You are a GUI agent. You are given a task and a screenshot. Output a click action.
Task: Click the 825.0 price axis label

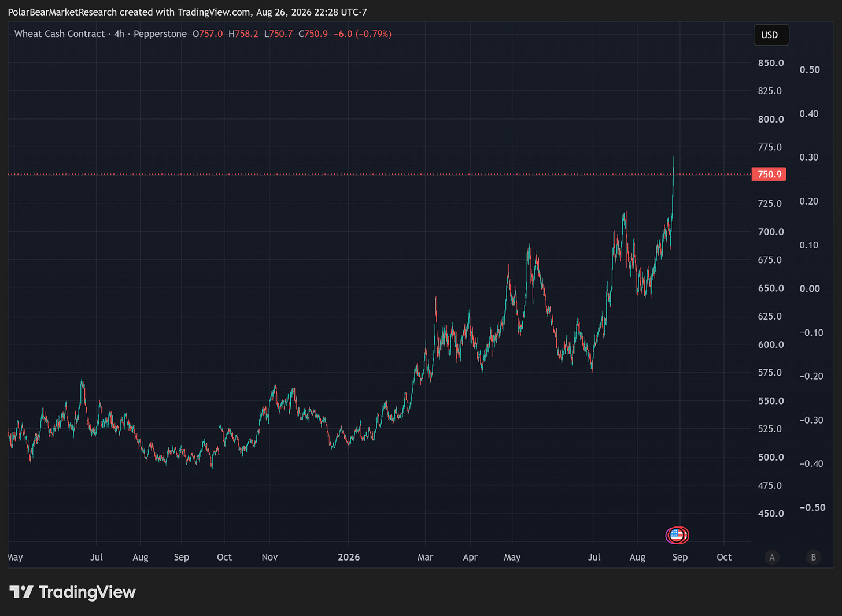[771, 91]
